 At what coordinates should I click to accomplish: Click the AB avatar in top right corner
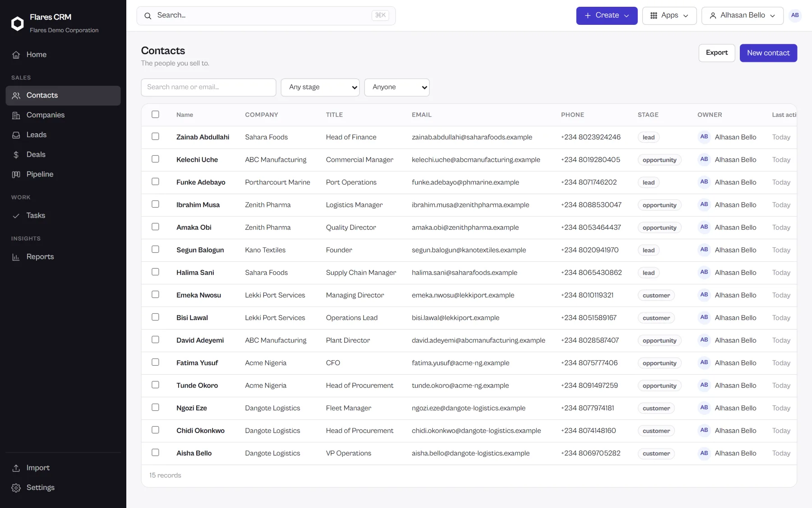pyautogui.click(x=795, y=15)
